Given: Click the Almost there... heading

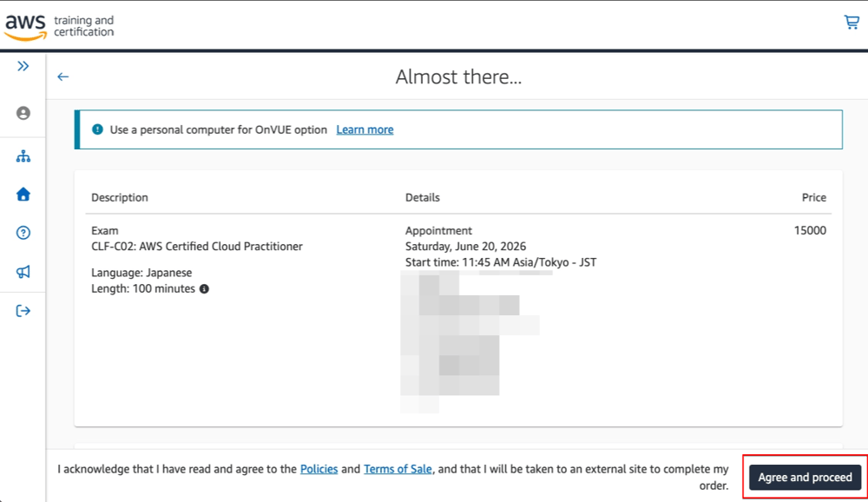Looking at the screenshot, I should click(458, 77).
